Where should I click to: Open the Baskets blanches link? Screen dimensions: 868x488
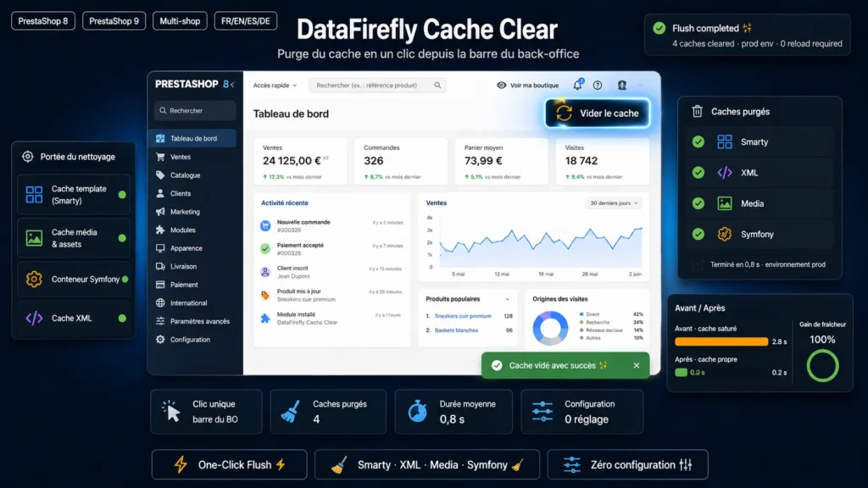point(456,330)
